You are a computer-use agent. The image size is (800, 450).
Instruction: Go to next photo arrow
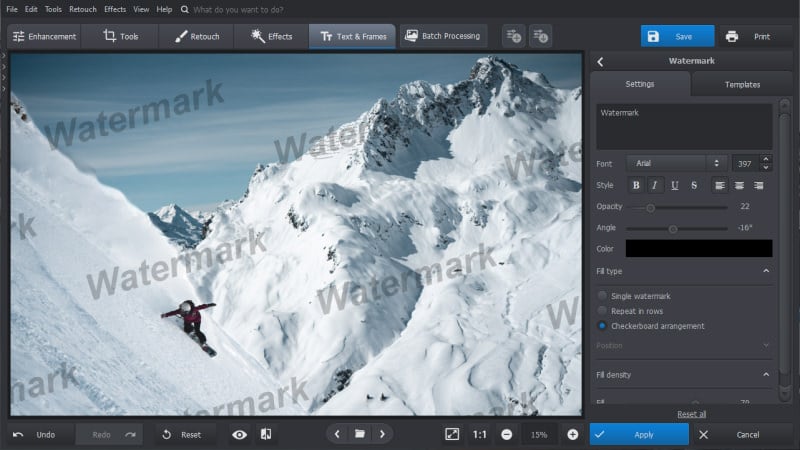382,434
